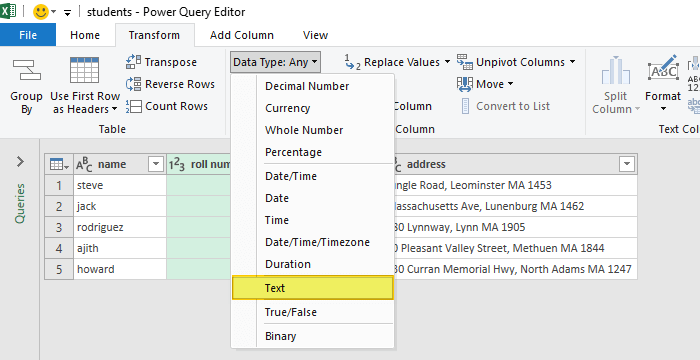Open the Move dropdown in the ribbon
Screen dimensions: 700x360
[x=485, y=84]
